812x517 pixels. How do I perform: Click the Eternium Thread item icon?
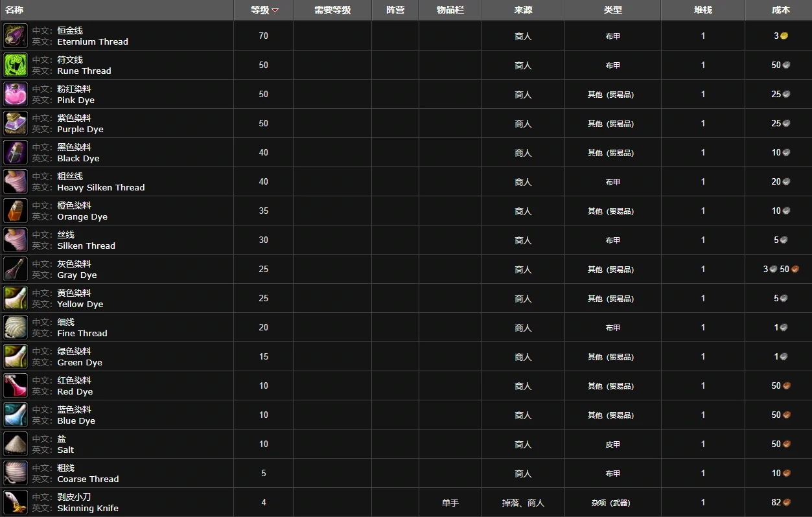pyautogui.click(x=16, y=36)
